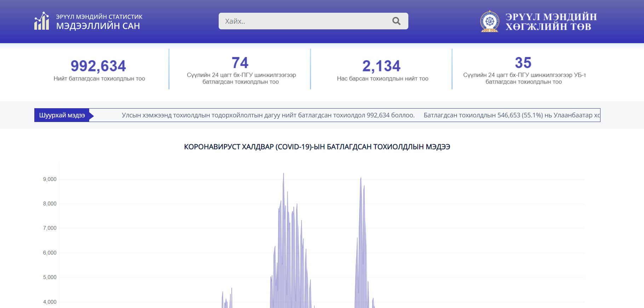Click the 2,134 total deaths figure
Image resolution: width=644 pixels, height=308 pixels.
pos(381,66)
